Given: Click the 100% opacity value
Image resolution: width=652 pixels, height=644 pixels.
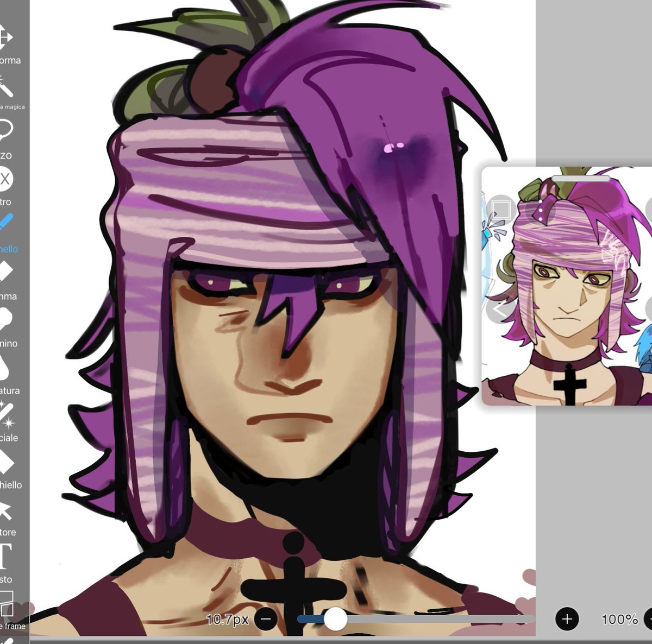Looking at the screenshot, I should [619, 619].
